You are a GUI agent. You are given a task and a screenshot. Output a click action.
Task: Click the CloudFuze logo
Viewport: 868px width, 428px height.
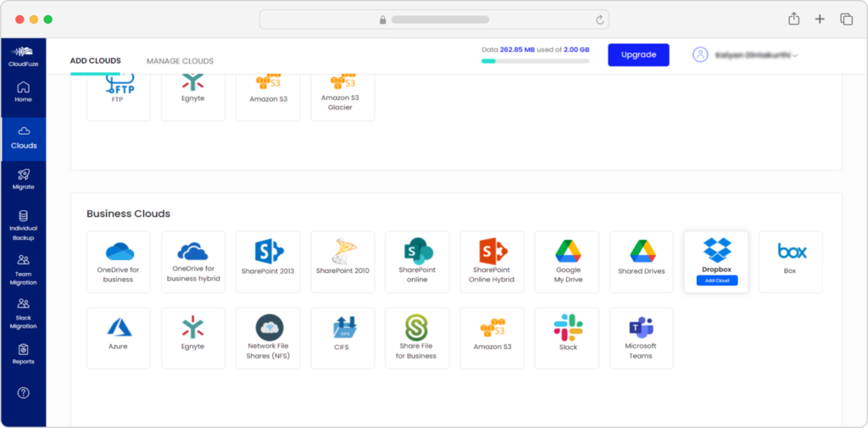[23, 57]
